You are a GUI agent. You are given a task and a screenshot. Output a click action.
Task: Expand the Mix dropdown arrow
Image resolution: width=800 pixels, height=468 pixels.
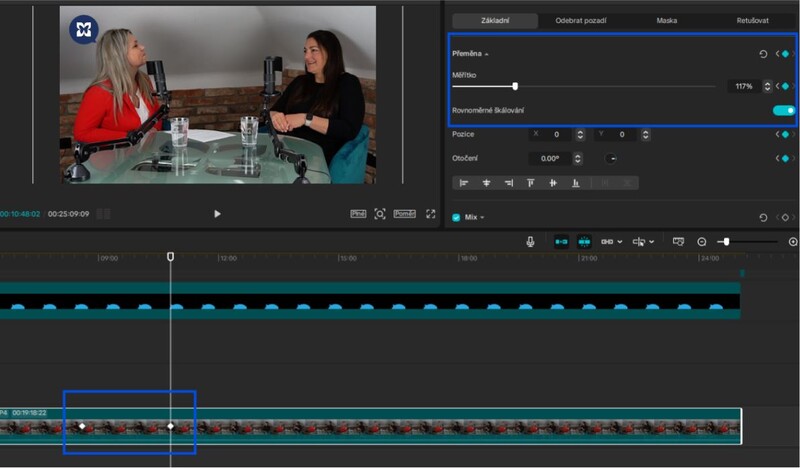[x=482, y=218]
